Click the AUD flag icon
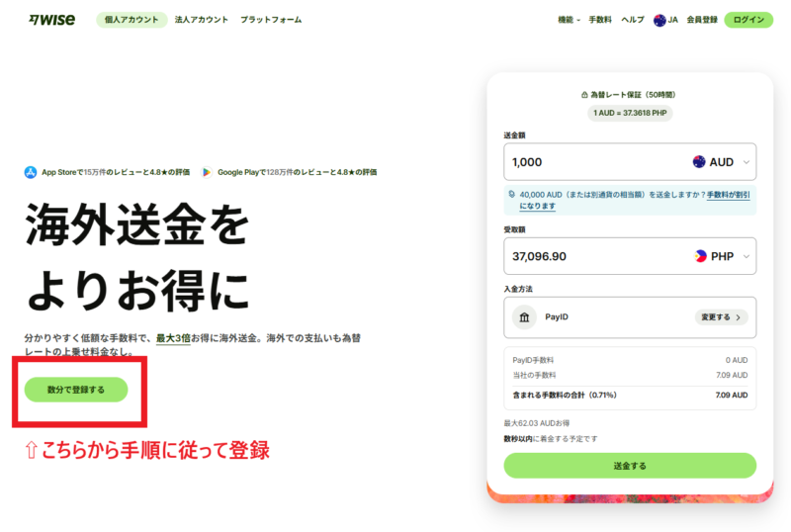The height and width of the screenshot is (532, 791). [699, 162]
